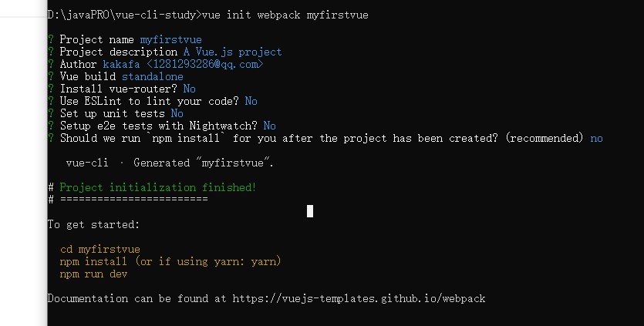The height and width of the screenshot is (326, 644).
Task: Click the yellow 'npm run dev' command
Action: coord(94,274)
